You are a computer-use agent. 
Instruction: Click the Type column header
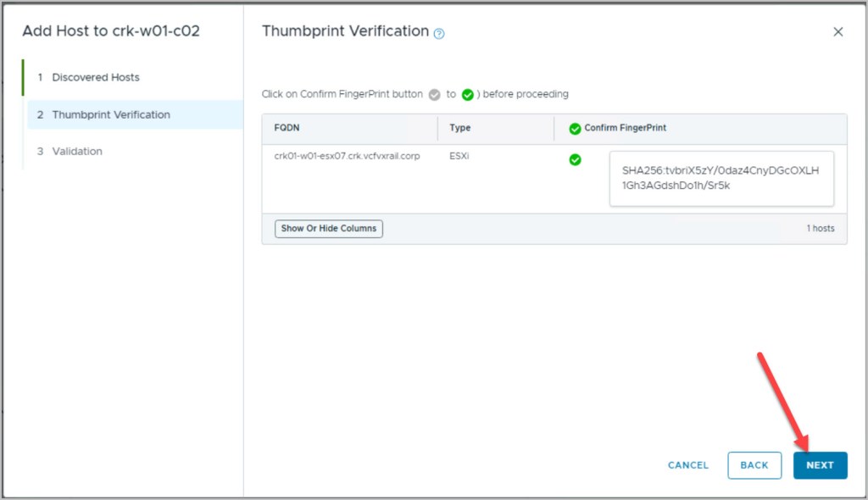point(459,128)
